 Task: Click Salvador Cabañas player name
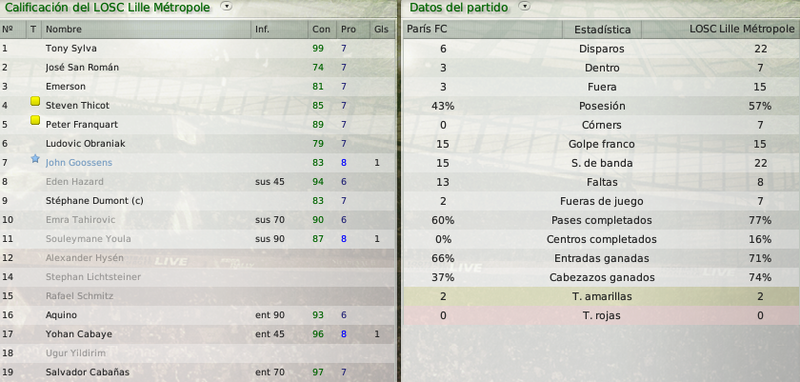(x=87, y=372)
